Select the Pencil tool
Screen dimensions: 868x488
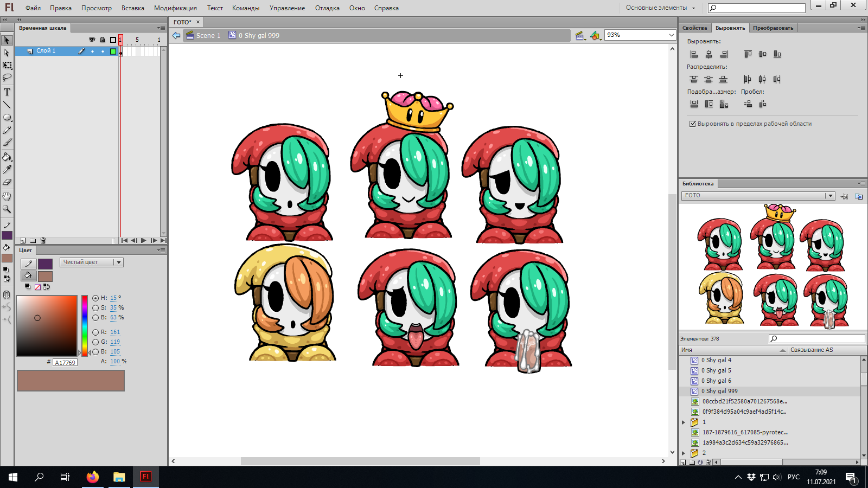point(7,130)
